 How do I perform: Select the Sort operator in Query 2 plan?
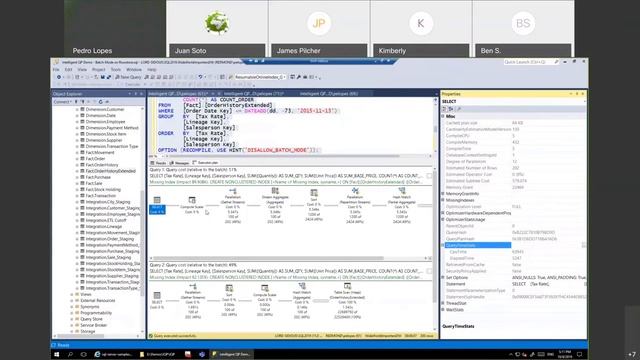(x=229, y=301)
